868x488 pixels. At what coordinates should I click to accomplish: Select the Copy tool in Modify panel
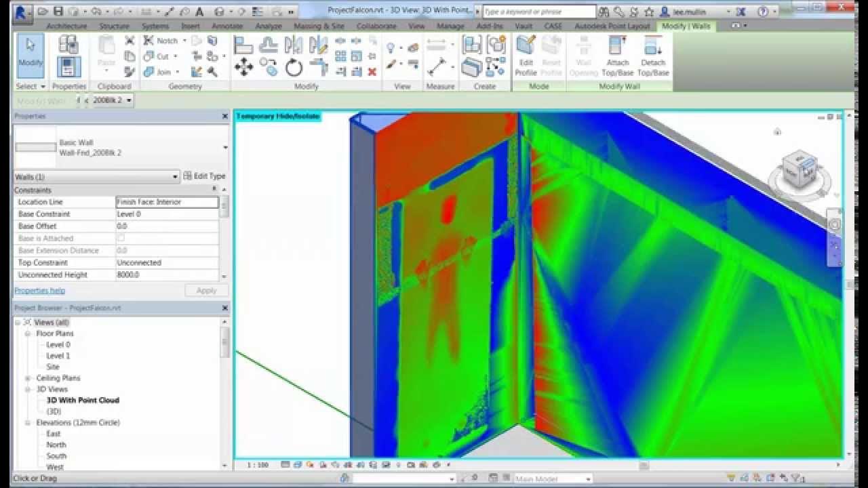point(269,67)
